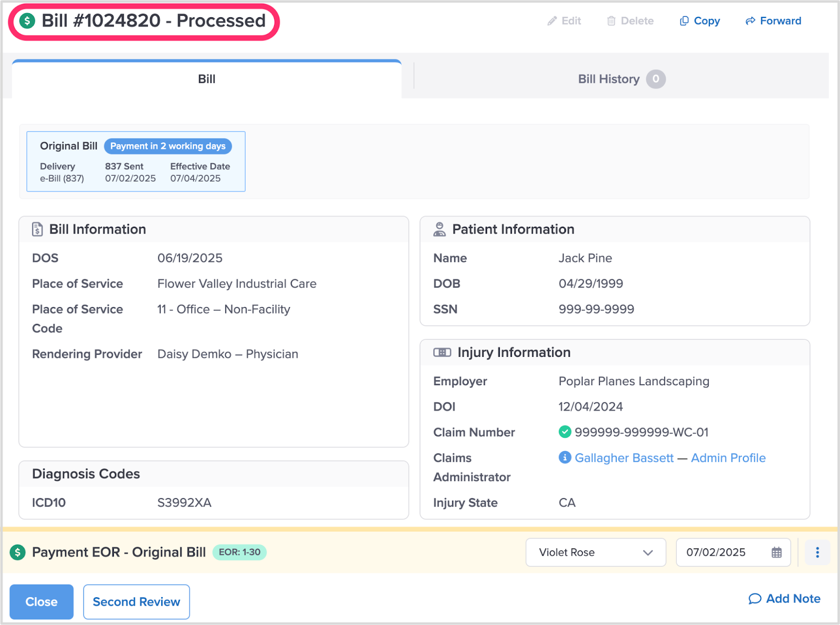Click the green verified checkmark beside Claim Number
This screenshot has height=625, width=840.
(564, 432)
